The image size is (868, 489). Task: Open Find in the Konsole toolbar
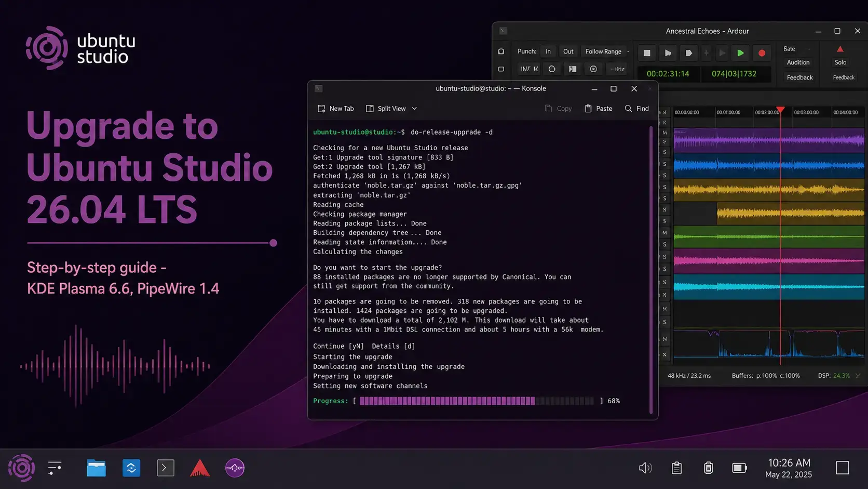pyautogui.click(x=636, y=109)
